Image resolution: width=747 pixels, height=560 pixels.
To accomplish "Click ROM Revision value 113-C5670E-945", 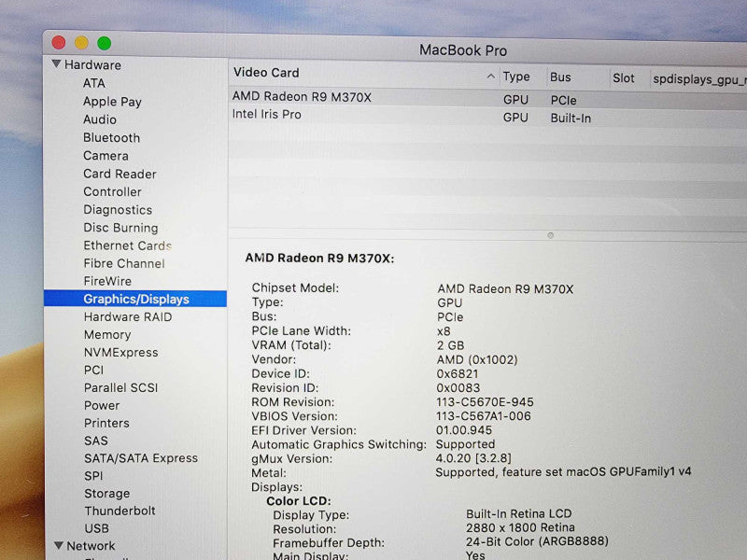I will [485, 402].
